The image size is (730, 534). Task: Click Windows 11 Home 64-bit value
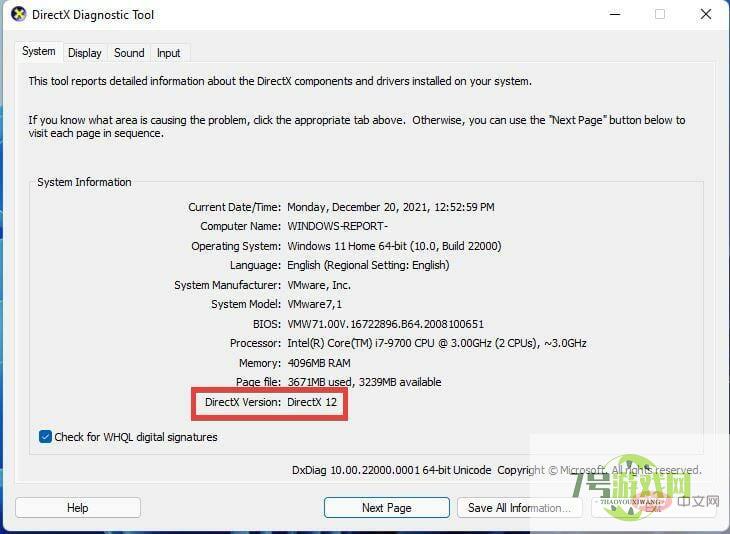[x=394, y=246]
